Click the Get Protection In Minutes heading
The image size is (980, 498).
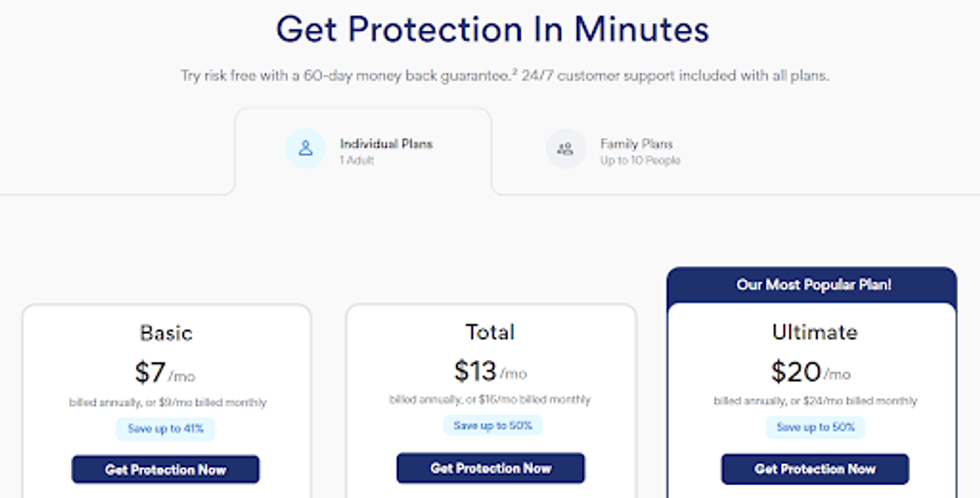pos(492,29)
